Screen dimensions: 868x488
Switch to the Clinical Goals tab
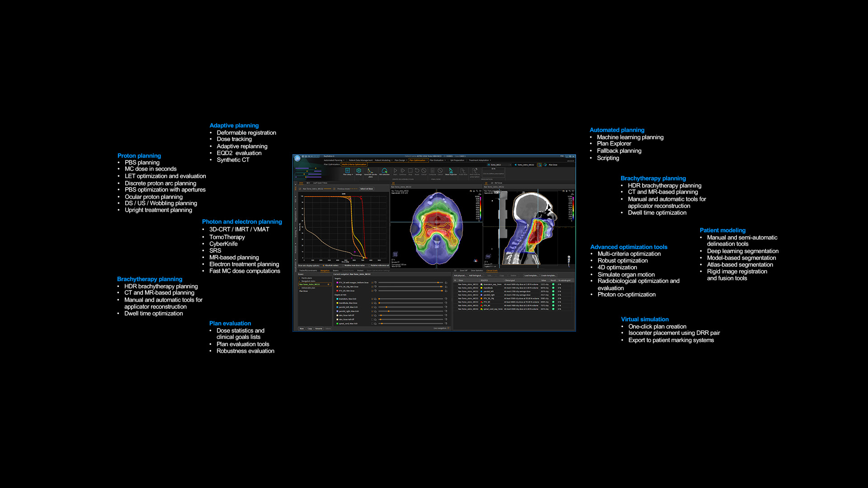tap(492, 271)
